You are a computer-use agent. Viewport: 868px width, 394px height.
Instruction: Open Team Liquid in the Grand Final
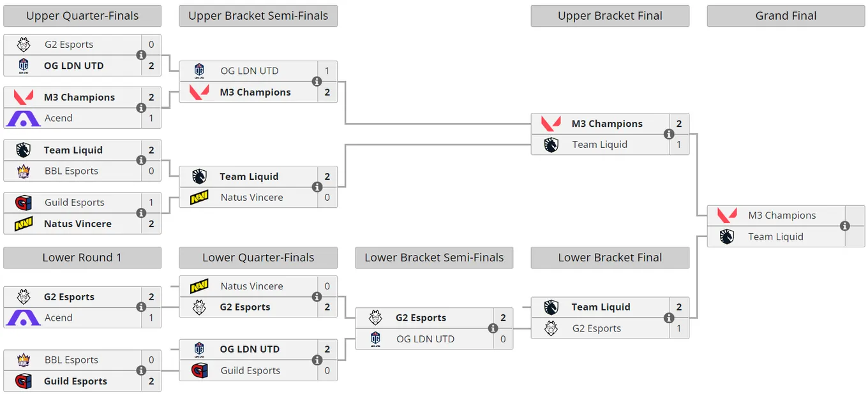[x=775, y=237]
